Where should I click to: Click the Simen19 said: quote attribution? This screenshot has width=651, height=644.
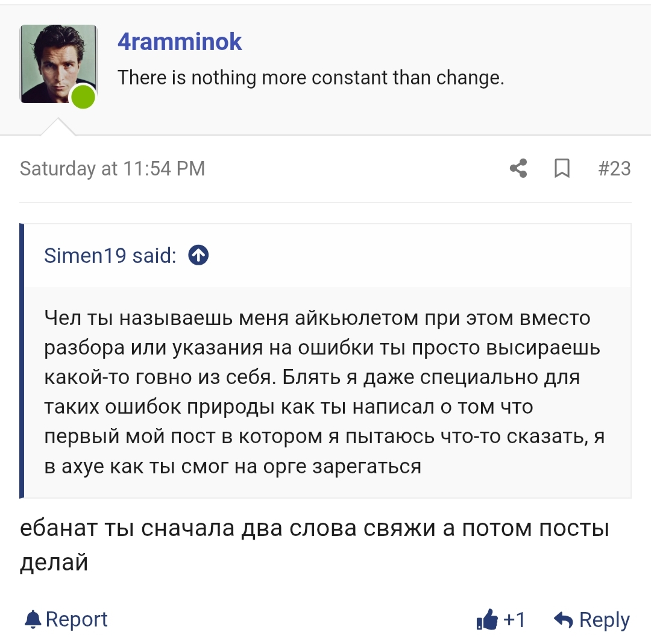[110, 255]
